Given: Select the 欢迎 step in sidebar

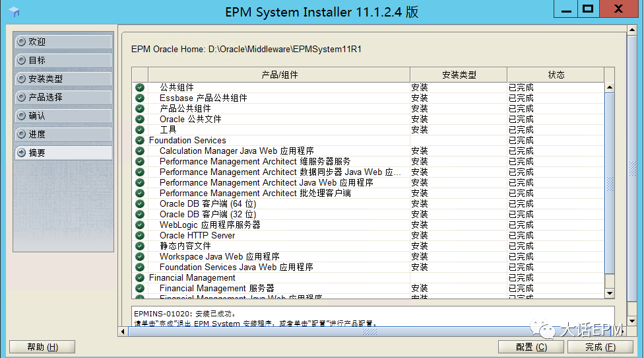Looking at the screenshot, I should click(63, 42).
